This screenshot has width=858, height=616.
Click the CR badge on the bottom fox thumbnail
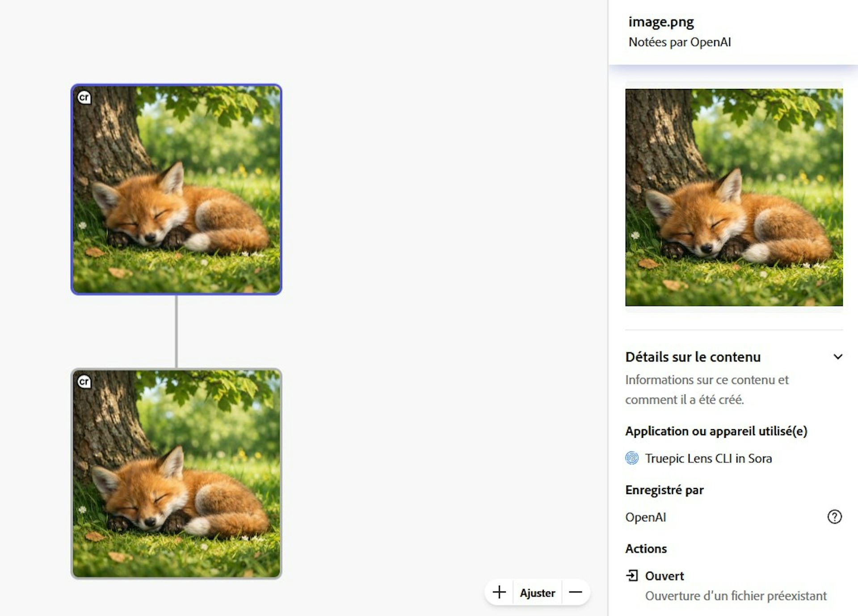[84, 381]
